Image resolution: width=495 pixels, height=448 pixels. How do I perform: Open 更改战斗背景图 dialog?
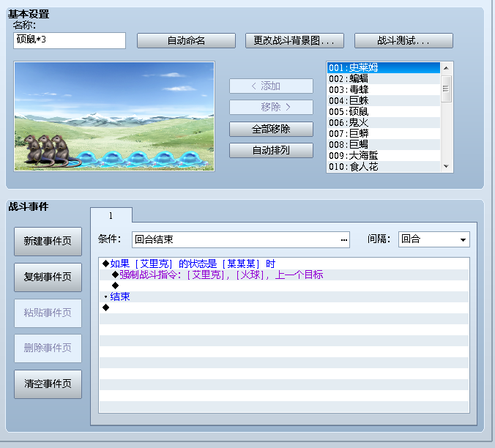294,40
